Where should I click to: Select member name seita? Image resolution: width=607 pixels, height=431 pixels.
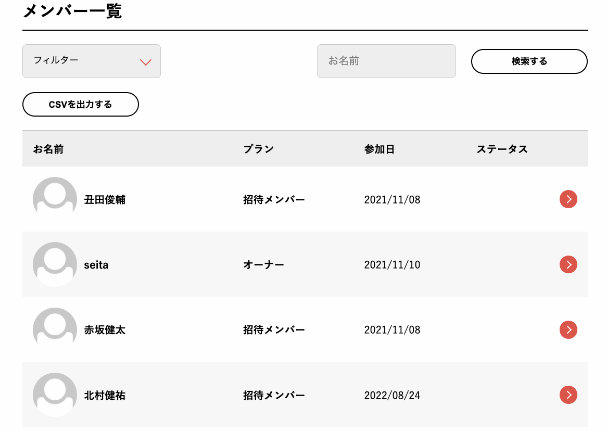[x=97, y=265]
